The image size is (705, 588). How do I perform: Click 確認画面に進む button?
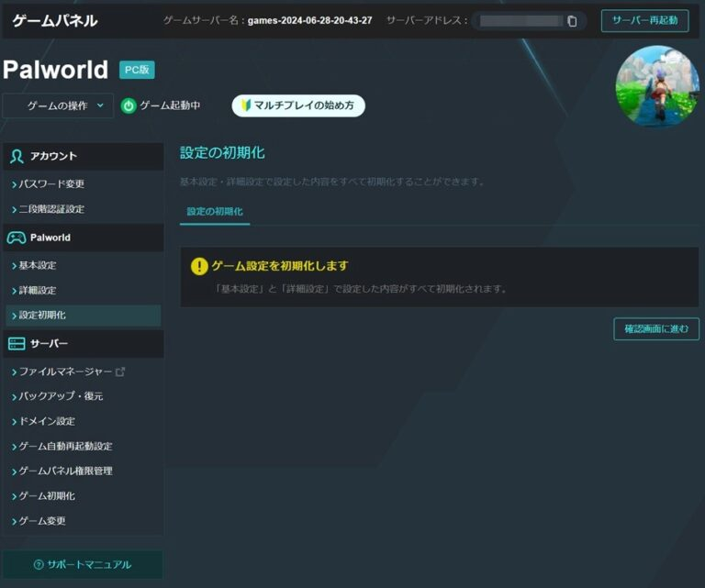point(656,328)
